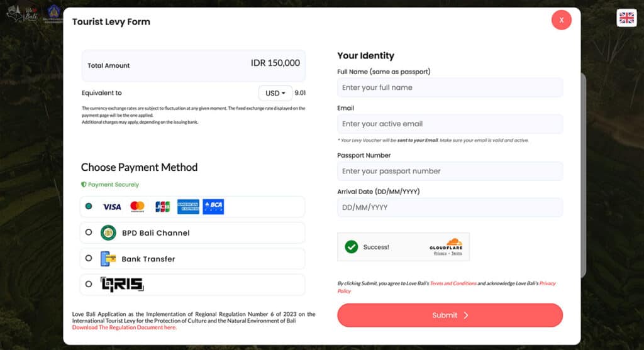Click the Equivalent to label

[x=101, y=93]
